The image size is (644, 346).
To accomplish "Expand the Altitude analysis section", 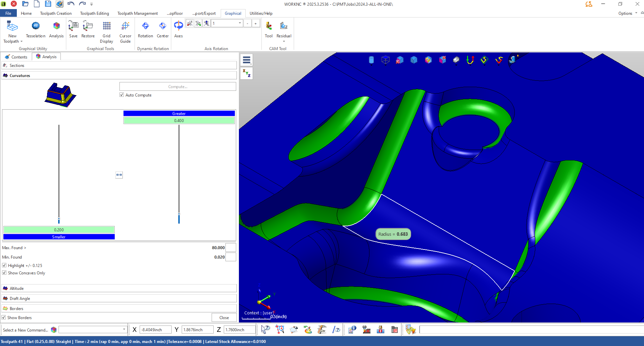I will coord(119,288).
